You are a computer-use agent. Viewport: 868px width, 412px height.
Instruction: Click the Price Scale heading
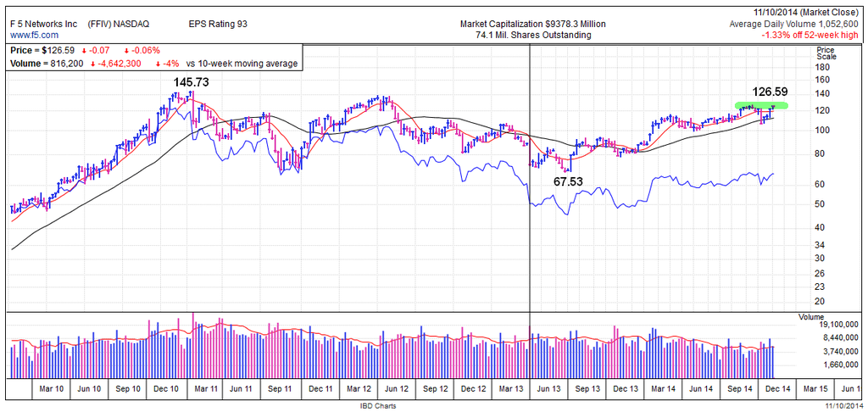[x=826, y=53]
